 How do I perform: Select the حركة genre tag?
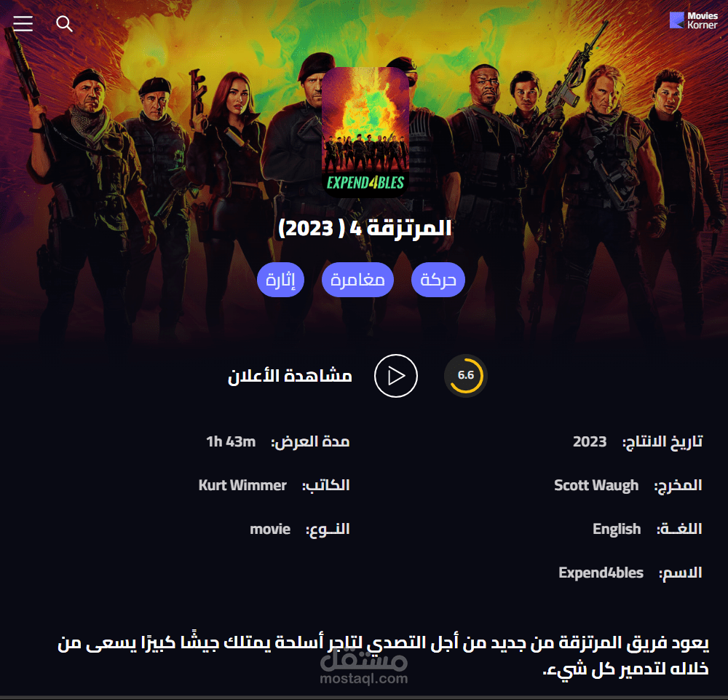point(438,280)
